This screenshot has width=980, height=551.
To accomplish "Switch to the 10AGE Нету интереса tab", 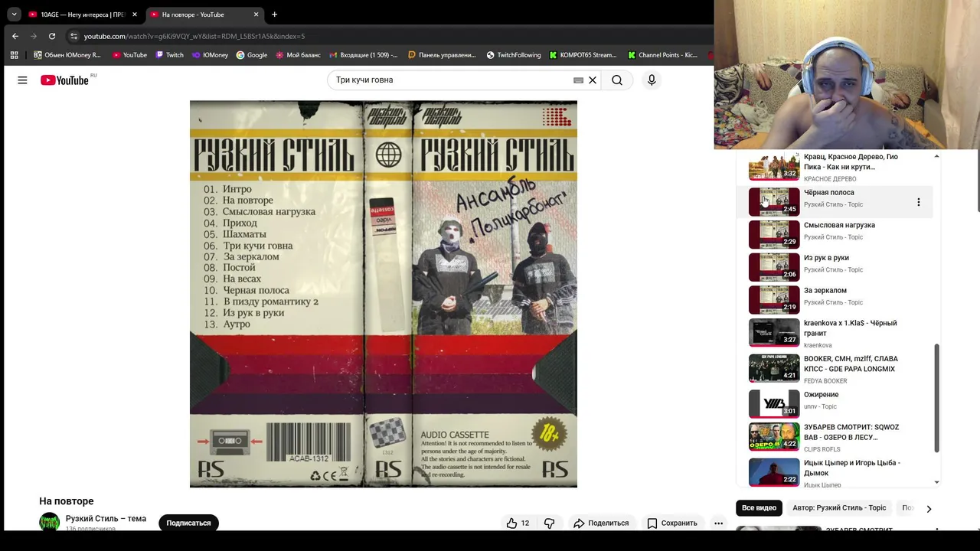I will pos(82,15).
